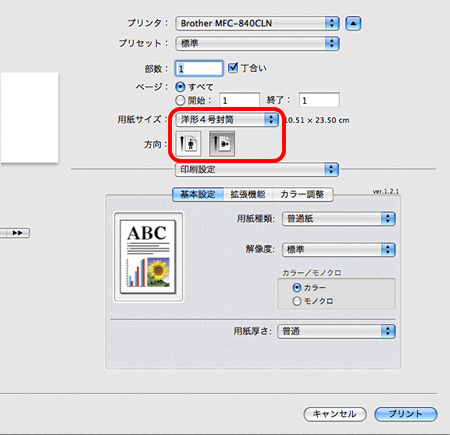Open the 解像度 dropdown
450x435 pixels.
[339, 249]
